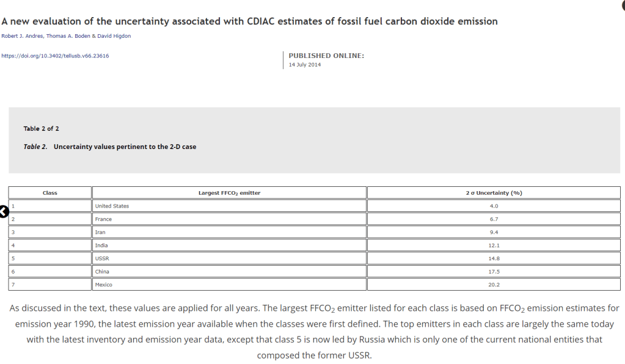Click the 'Class' column header

[x=50, y=193]
